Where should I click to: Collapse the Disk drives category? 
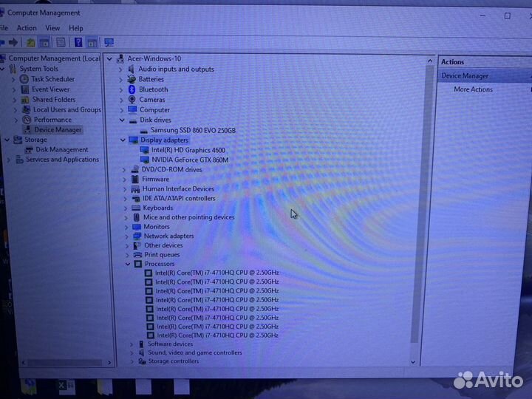pos(122,120)
